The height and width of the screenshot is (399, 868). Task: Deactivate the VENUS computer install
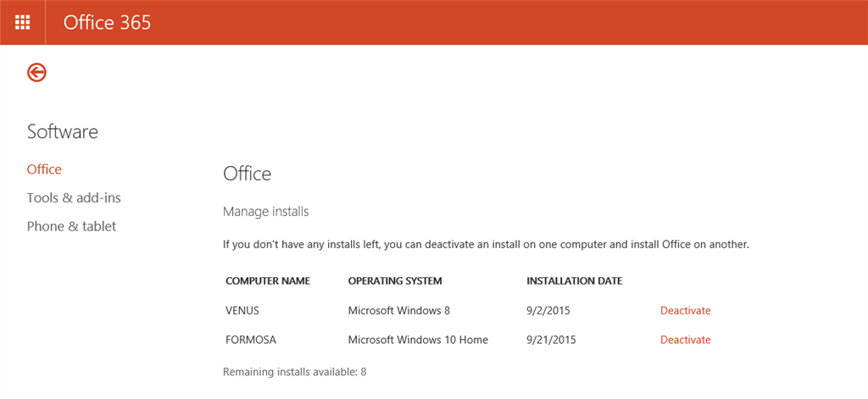(685, 310)
